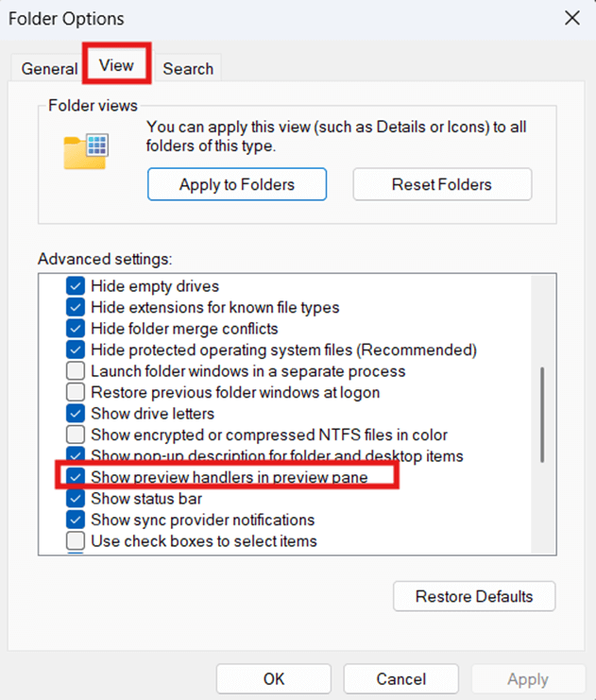Confirm with the OK button

pos(274,678)
